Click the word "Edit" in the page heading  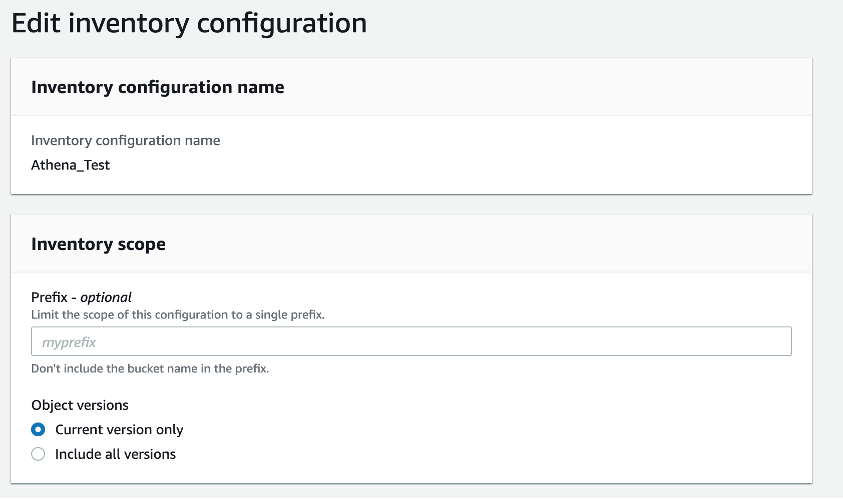click(x=36, y=23)
